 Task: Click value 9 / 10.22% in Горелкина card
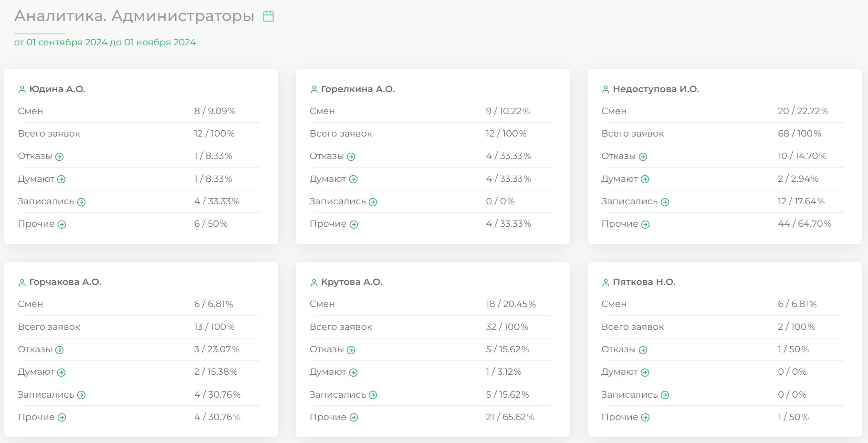508,111
